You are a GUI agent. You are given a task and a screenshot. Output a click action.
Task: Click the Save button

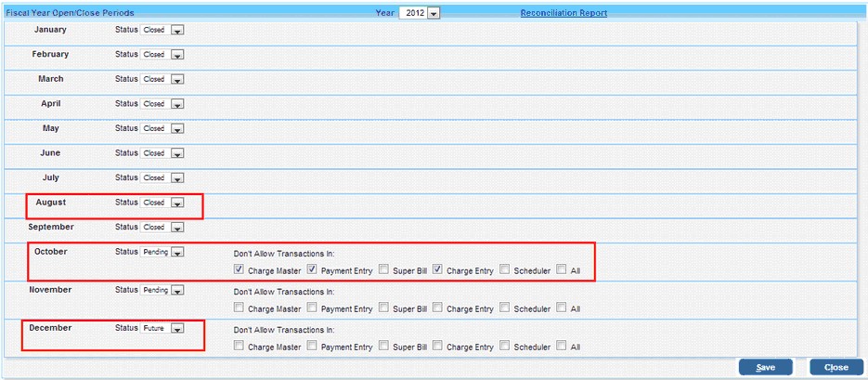tap(765, 367)
